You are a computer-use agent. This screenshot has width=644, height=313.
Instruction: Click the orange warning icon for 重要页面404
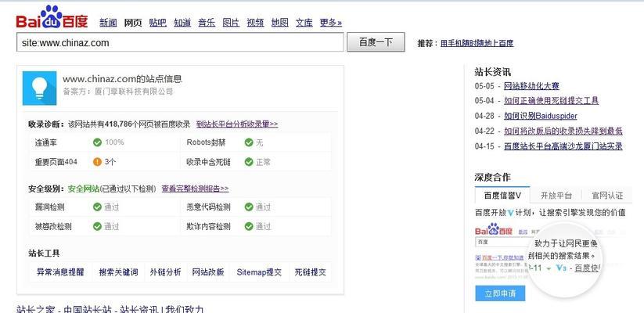pyautogui.click(x=97, y=162)
